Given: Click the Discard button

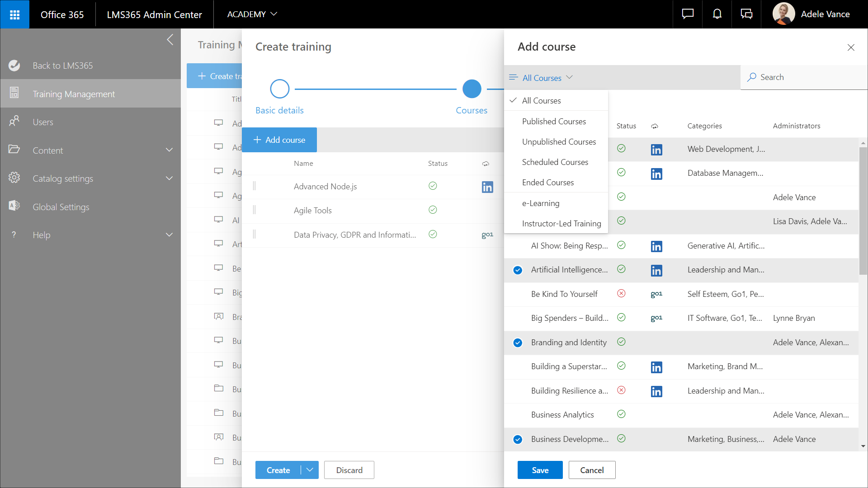Looking at the screenshot, I should pos(349,470).
